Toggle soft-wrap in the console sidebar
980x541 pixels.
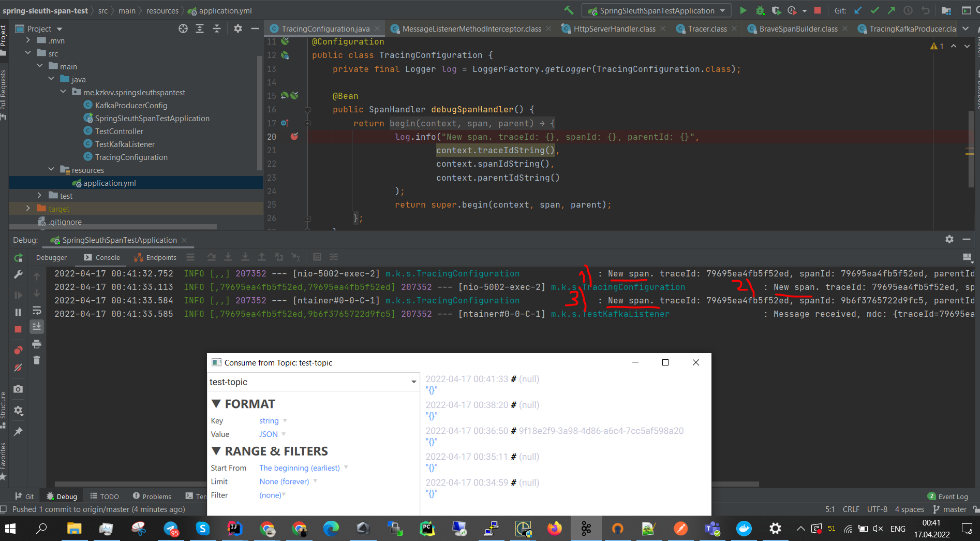[37, 311]
